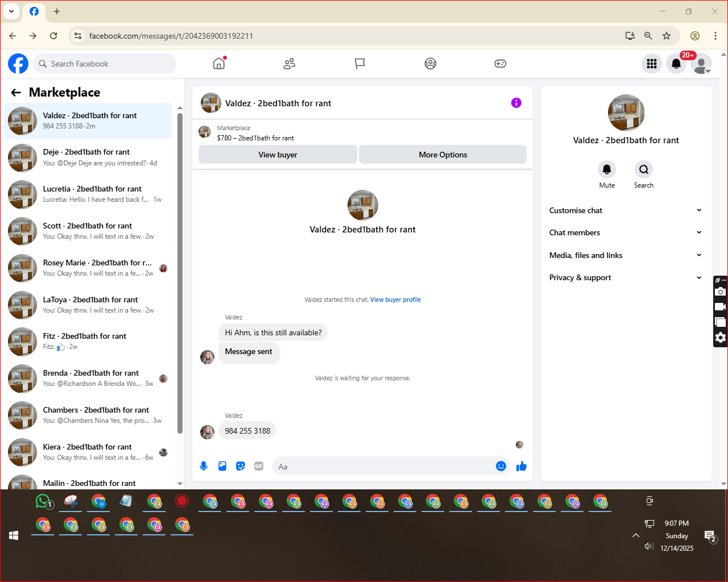The height and width of the screenshot is (582, 728).
Task: Open Scott conversation in list
Action: (x=88, y=231)
